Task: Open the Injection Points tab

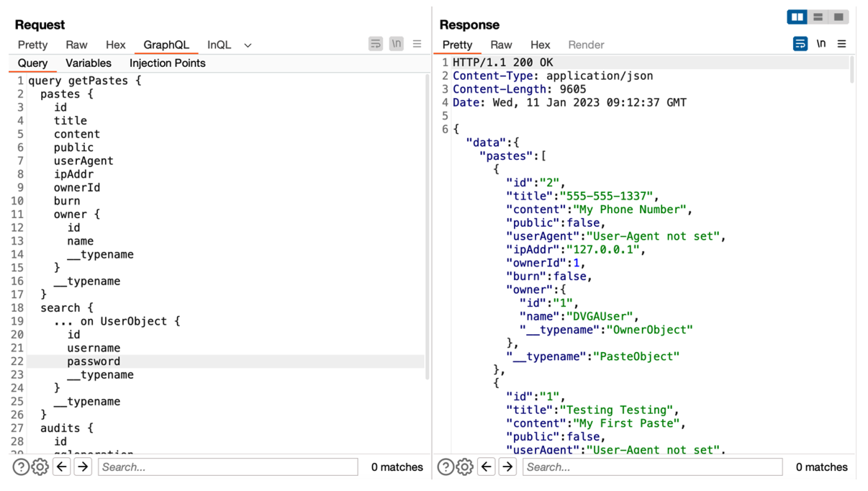Action: point(167,63)
